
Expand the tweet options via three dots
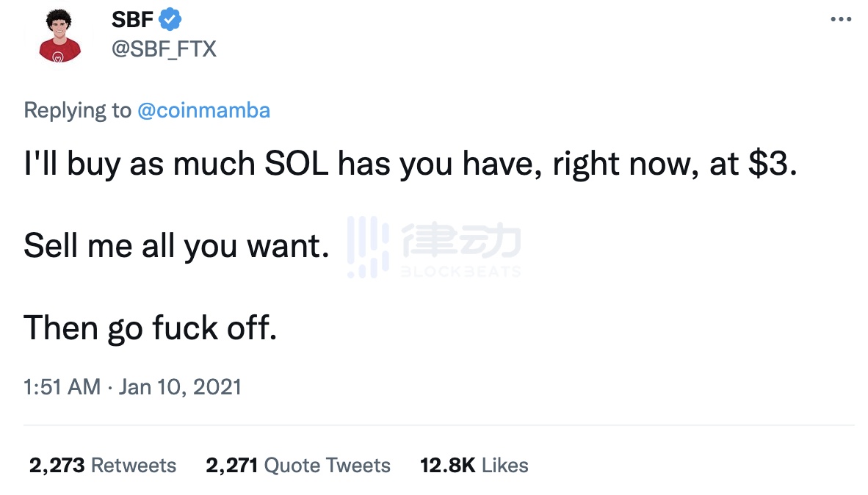(x=839, y=18)
